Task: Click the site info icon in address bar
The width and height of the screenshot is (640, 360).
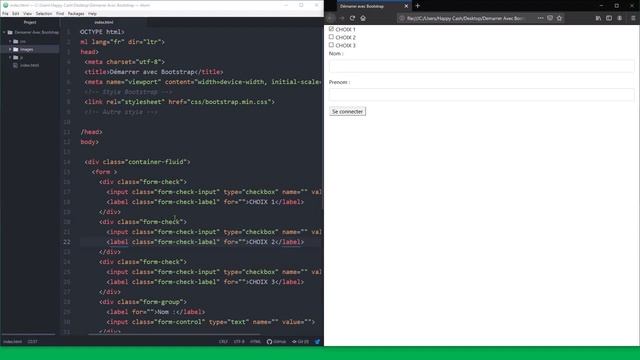Action: click(x=402, y=18)
